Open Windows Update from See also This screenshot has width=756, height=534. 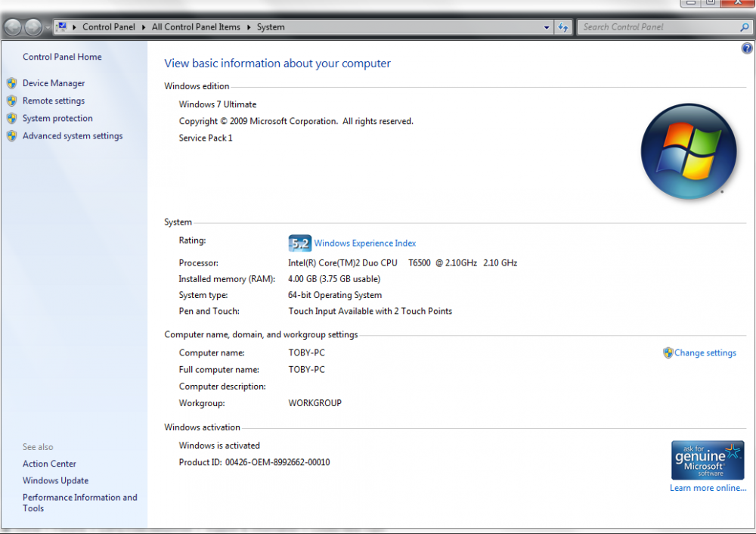pyautogui.click(x=55, y=480)
